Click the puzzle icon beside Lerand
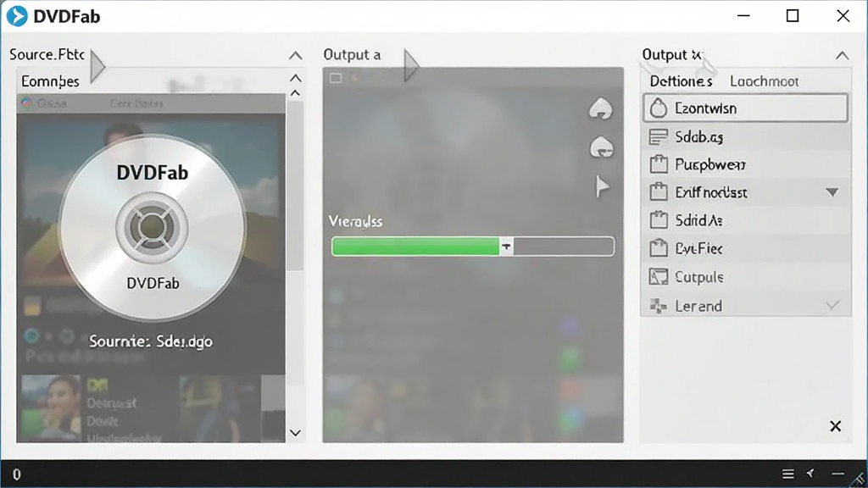868x488 pixels. click(658, 305)
